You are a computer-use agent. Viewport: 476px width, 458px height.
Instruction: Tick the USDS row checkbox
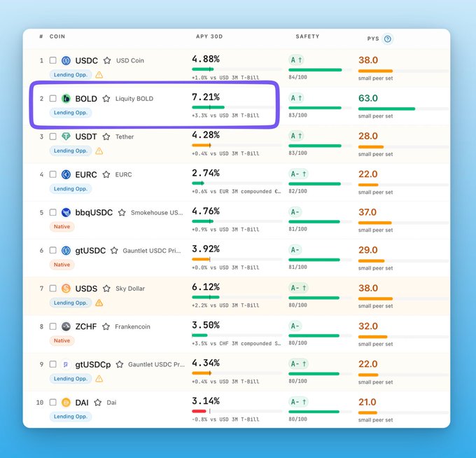pos(52,289)
